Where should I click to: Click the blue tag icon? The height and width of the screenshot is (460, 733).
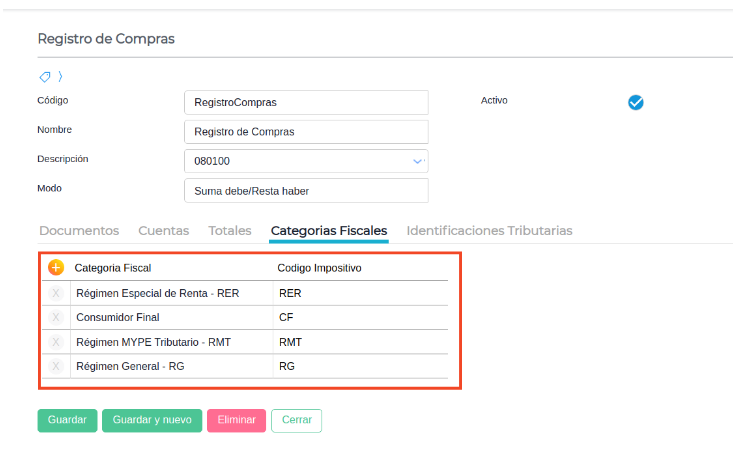point(45,76)
